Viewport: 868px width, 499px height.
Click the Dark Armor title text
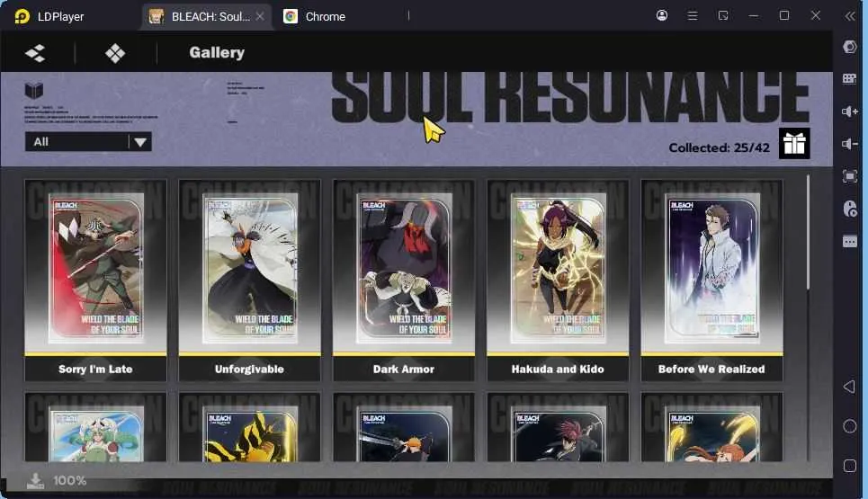click(x=404, y=369)
